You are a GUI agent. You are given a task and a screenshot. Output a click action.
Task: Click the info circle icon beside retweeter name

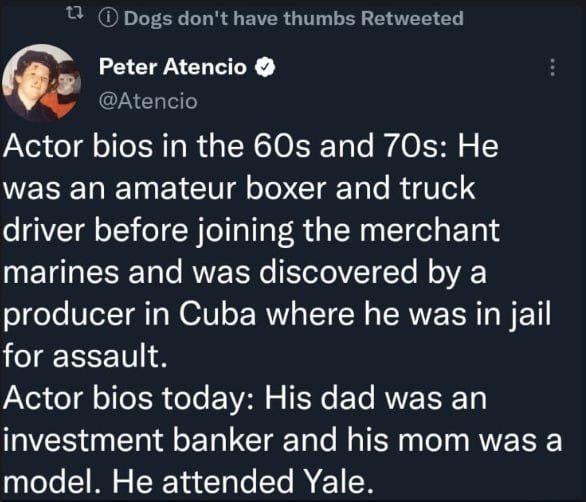pos(108,18)
